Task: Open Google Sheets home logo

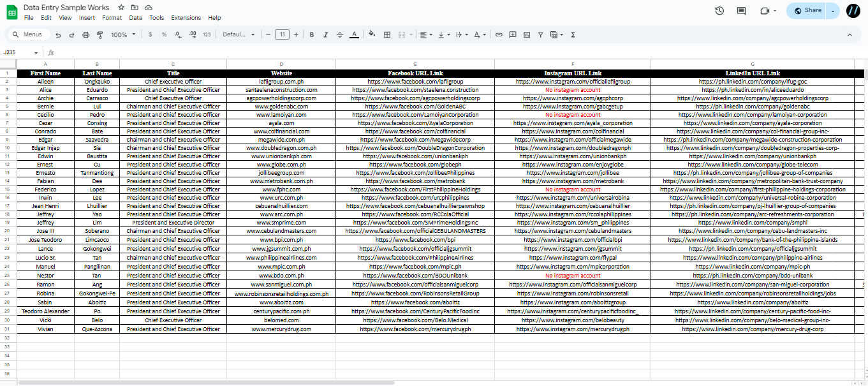Action: [x=12, y=11]
